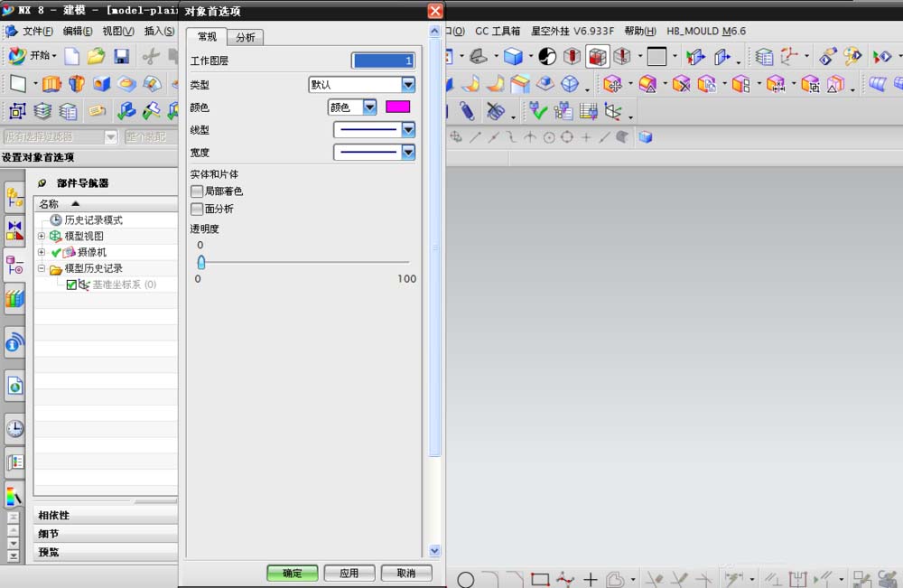
Task: Click the 保存 (Save) disk toolbar icon
Action: click(x=121, y=55)
